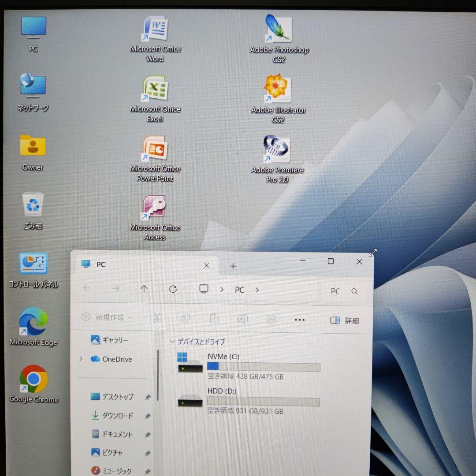Click 空き領域 428 GB/475 GB text
The width and height of the screenshot is (476, 476).
[x=245, y=376]
